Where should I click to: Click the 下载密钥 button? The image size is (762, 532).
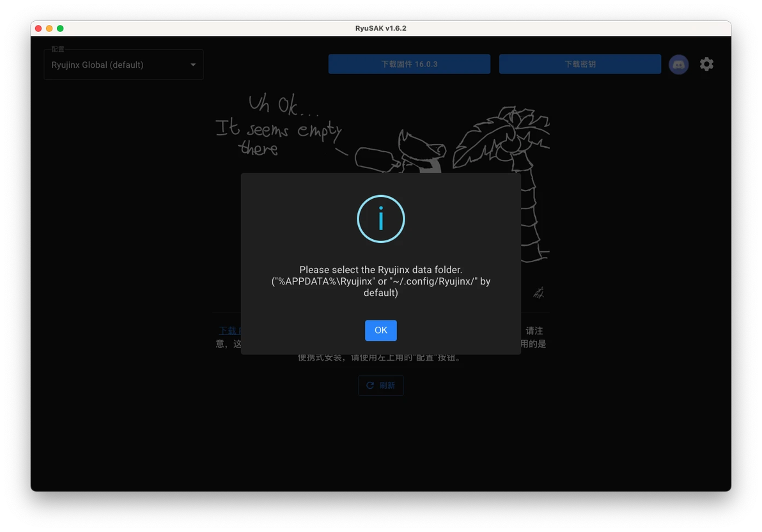580,64
